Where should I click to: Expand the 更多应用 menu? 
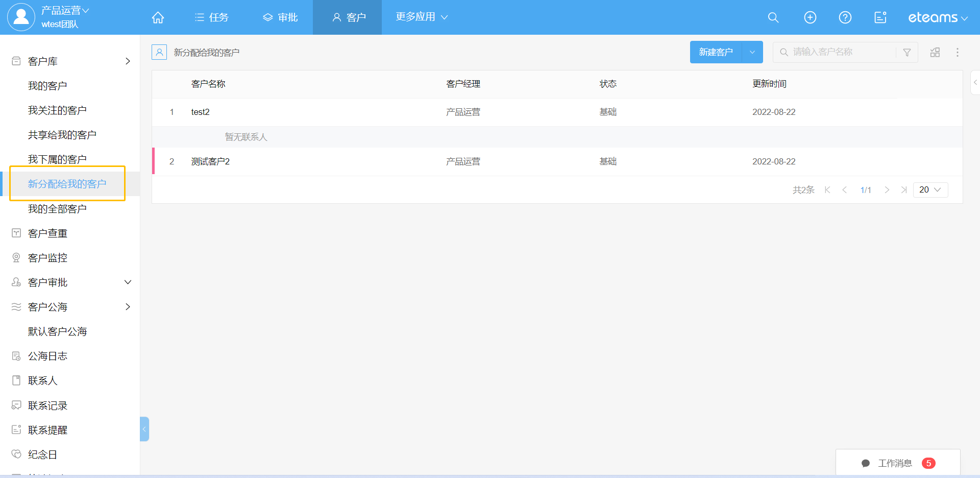click(x=422, y=17)
